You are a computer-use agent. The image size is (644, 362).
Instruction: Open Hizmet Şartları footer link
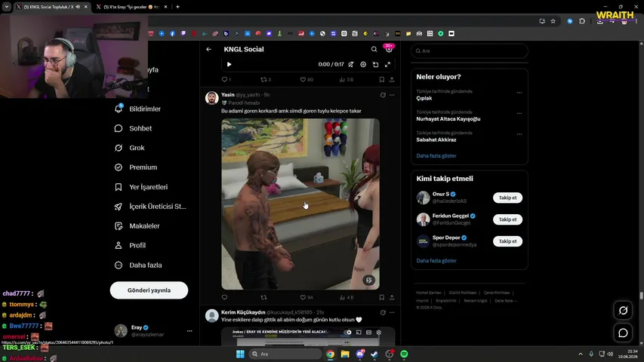click(x=428, y=293)
